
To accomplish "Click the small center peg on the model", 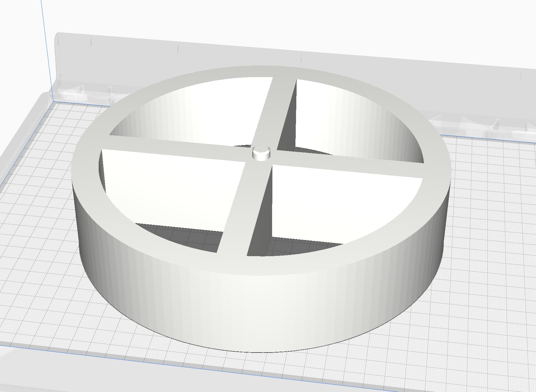I will [x=261, y=153].
